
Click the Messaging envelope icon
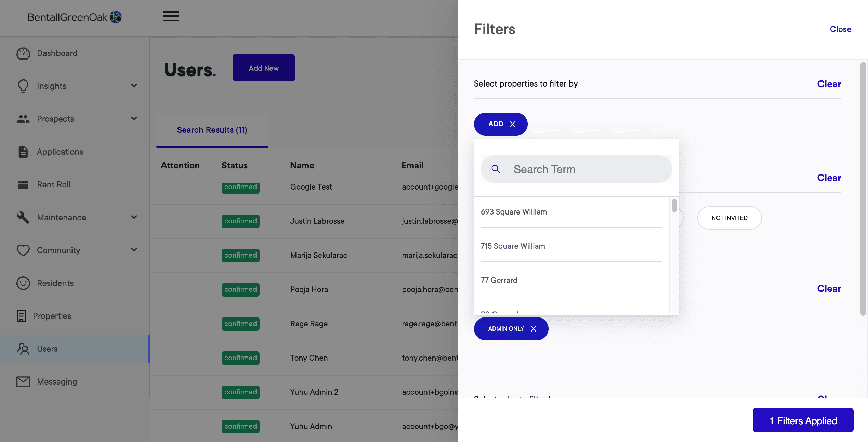click(x=23, y=382)
